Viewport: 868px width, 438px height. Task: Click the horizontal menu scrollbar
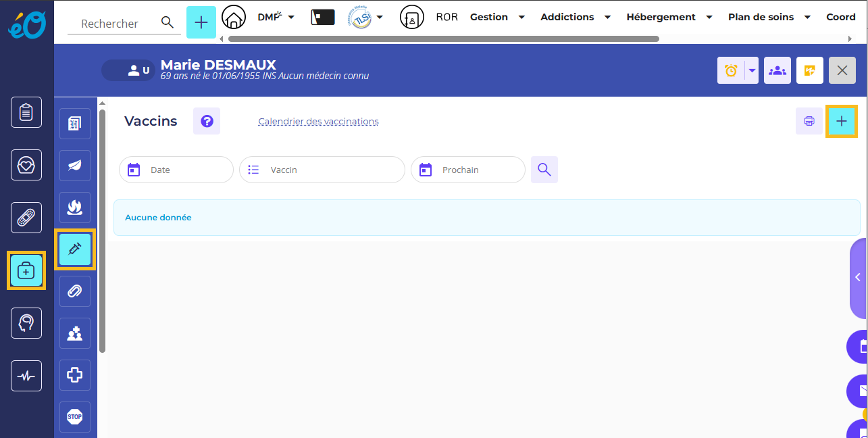(x=443, y=39)
